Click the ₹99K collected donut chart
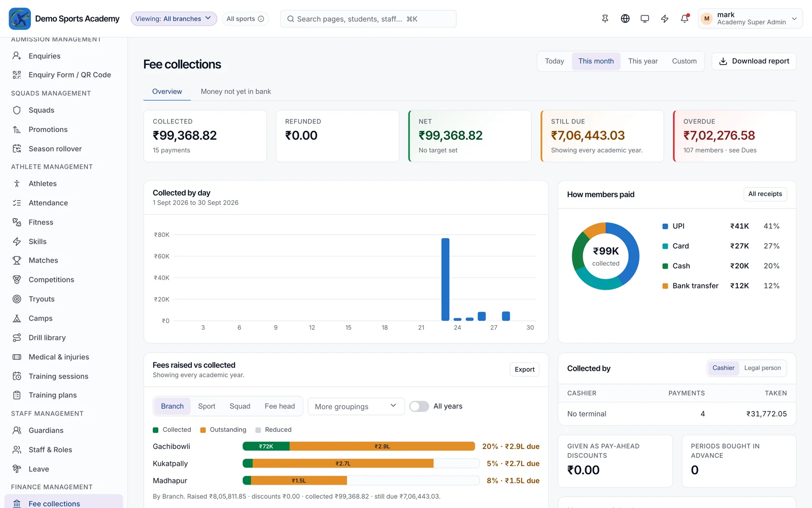The height and width of the screenshot is (508, 812). click(605, 256)
